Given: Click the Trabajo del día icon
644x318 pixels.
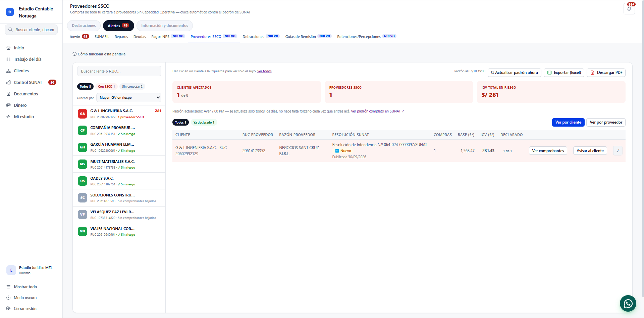Looking at the screenshot, I should coord(8,59).
